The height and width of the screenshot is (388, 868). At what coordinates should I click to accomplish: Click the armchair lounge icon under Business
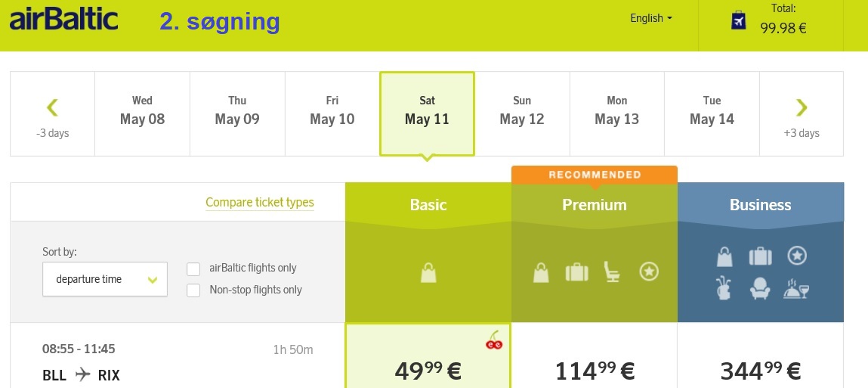tap(760, 290)
